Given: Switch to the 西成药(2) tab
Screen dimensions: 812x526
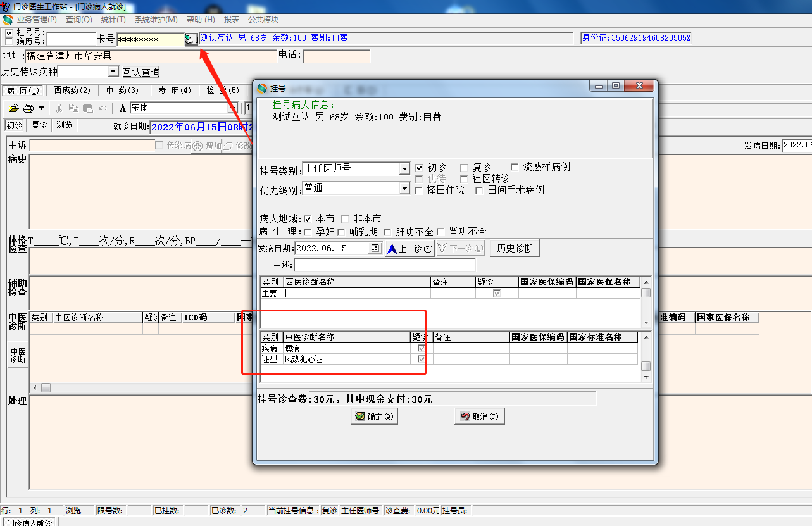Looking at the screenshot, I should tap(72, 91).
